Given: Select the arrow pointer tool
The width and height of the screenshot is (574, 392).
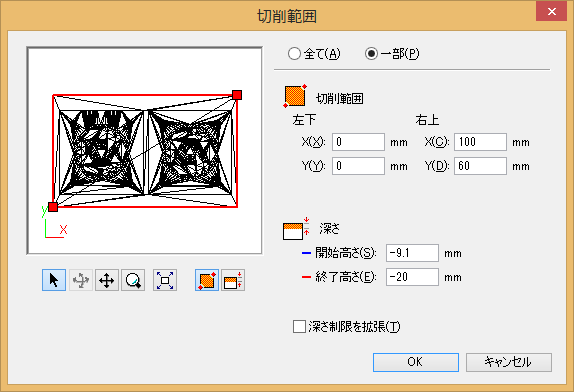Looking at the screenshot, I should pos(54,280).
